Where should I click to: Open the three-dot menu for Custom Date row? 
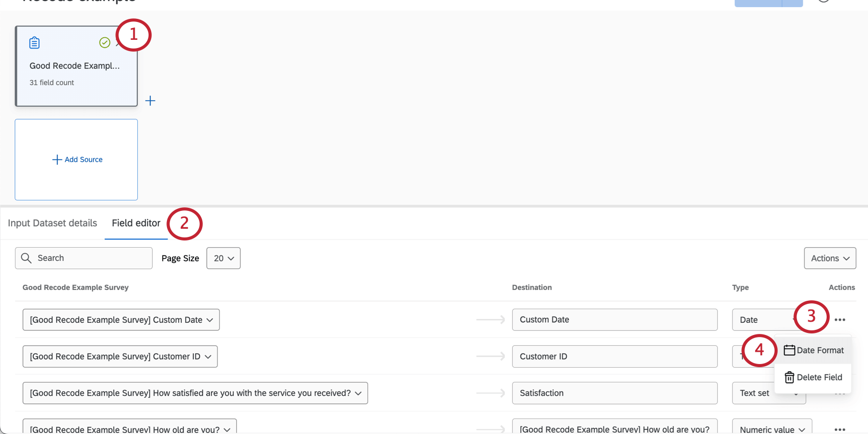pyautogui.click(x=840, y=320)
